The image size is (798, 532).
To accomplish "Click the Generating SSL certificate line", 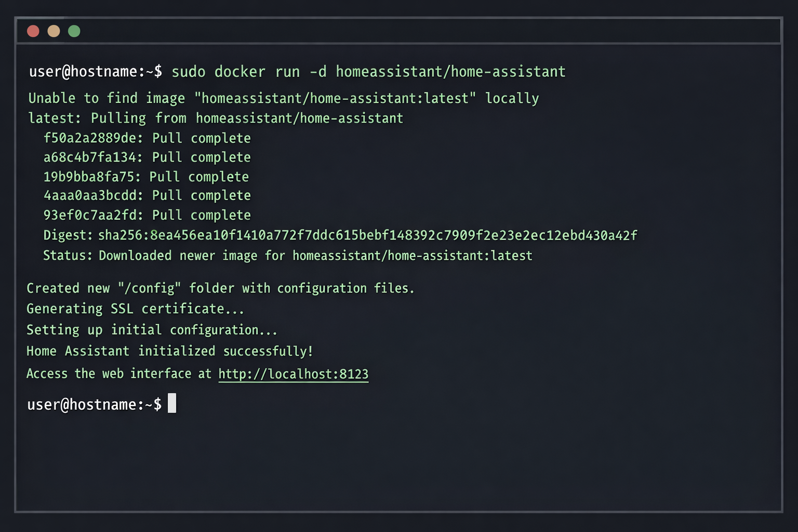I will coord(135,309).
